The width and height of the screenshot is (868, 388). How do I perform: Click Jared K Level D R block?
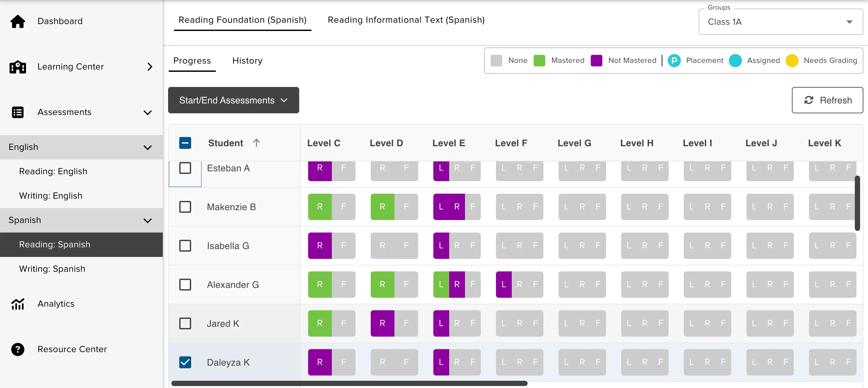coord(383,323)
